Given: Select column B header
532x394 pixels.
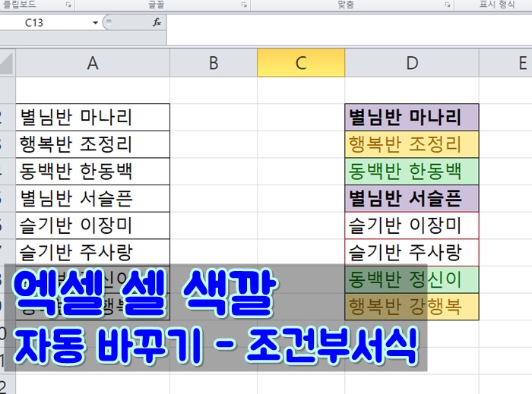Looking at the screenshot, I should [214, 63].
